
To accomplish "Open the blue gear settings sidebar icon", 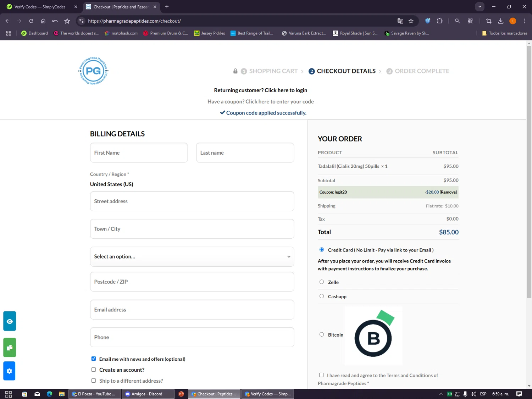I will pos(10,371).
